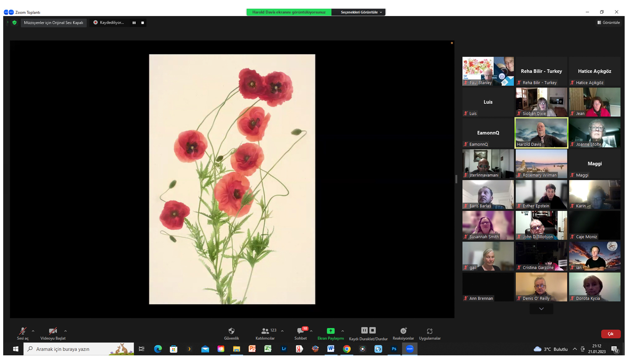Select Cristina Garzone video thumbnail
This screenshot has width=633, height=364.
(x=541, y=256)
